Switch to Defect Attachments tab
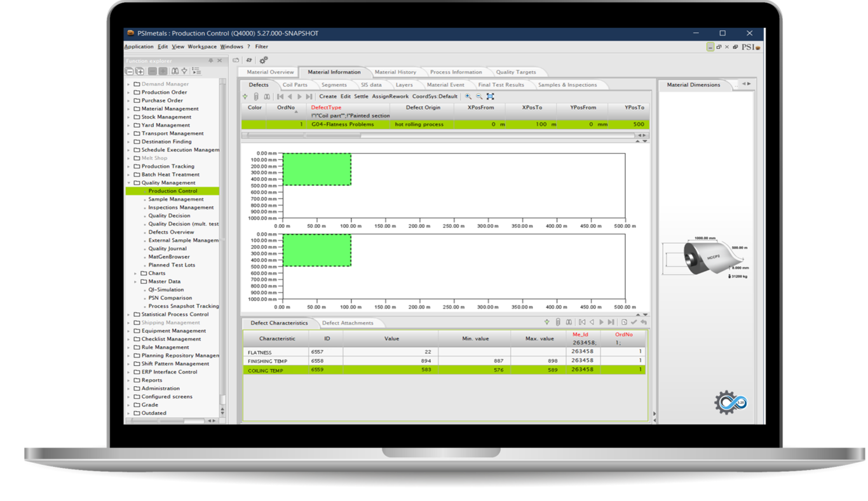 point(348,323)
